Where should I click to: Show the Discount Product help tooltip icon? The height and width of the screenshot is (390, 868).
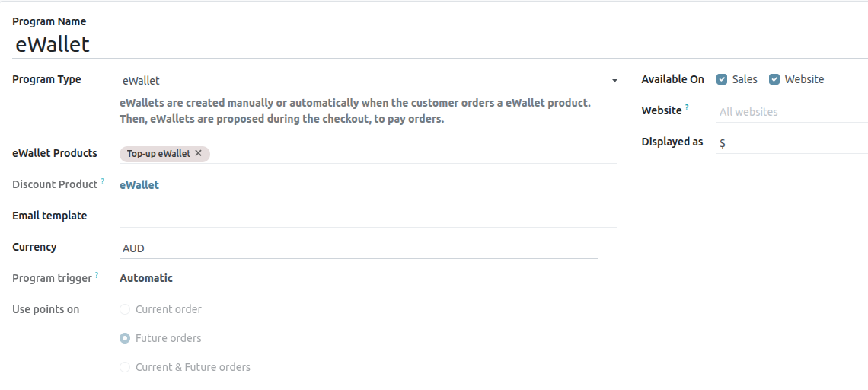click(103, 181)
